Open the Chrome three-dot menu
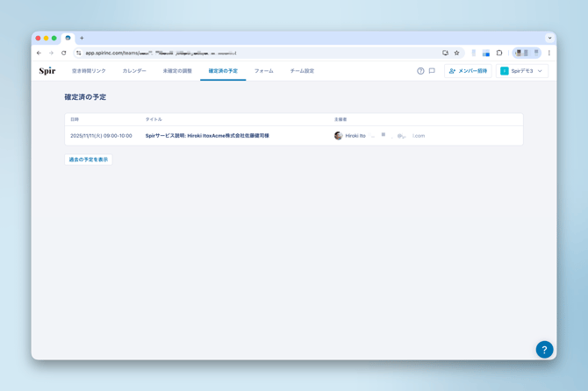This screenshot has height=391, width=588. (549, 53)
